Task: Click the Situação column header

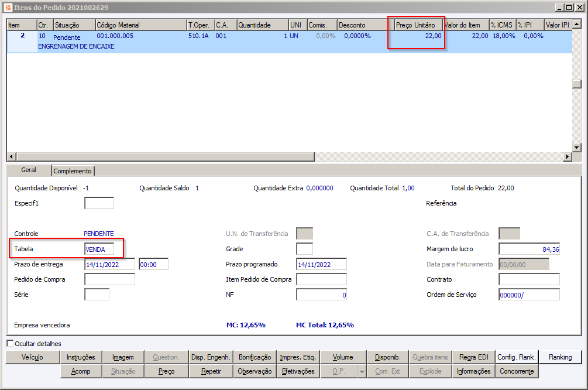Action: click(74, 25)
